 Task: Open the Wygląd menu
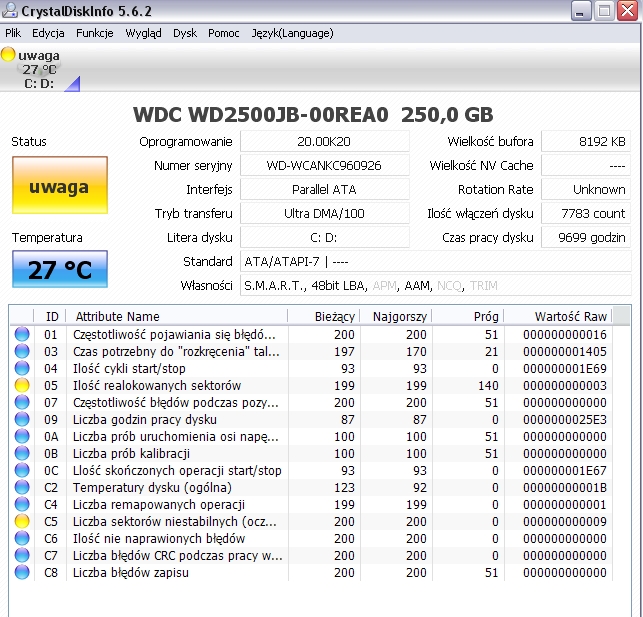[143, 33]
